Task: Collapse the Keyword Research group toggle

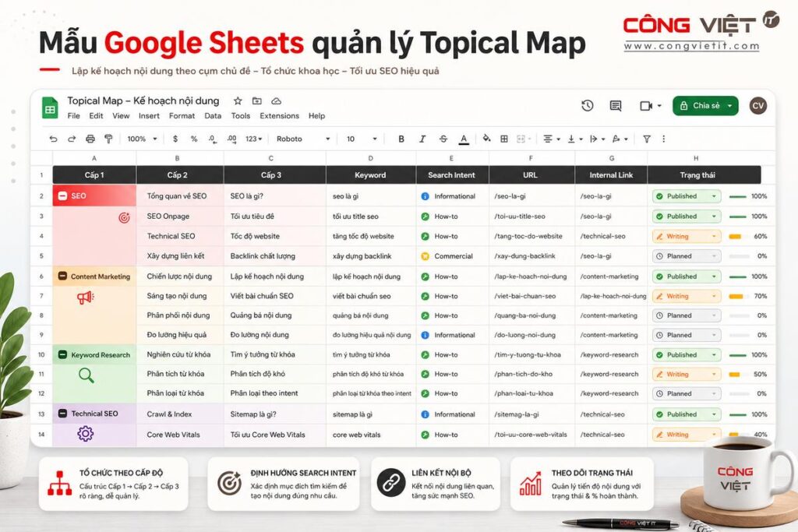Action: pos(62,354)
